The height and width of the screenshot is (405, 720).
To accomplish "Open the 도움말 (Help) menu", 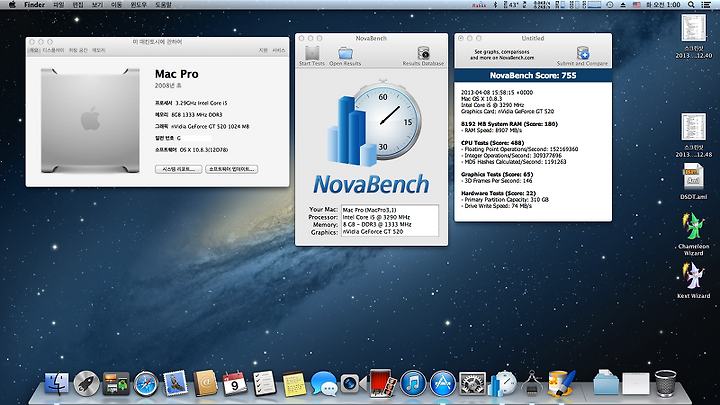I will pyautogui.click(x=163, y=5).
